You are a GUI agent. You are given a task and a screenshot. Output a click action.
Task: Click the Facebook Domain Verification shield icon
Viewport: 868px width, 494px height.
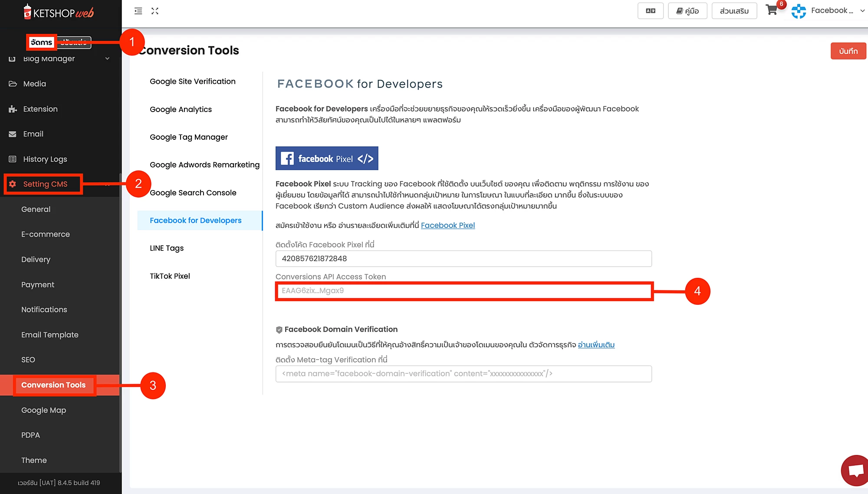279,330
